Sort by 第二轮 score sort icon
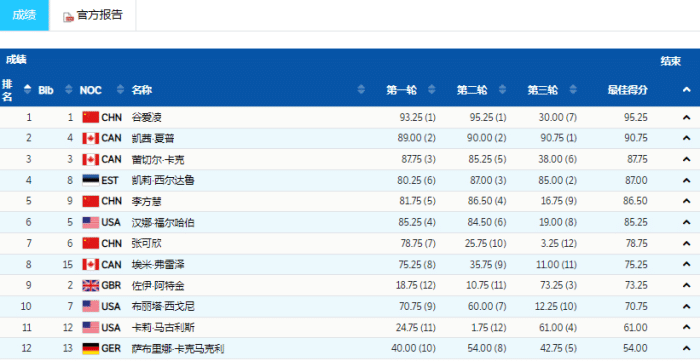This screenshot has width=700, height=361. point(502,90)
